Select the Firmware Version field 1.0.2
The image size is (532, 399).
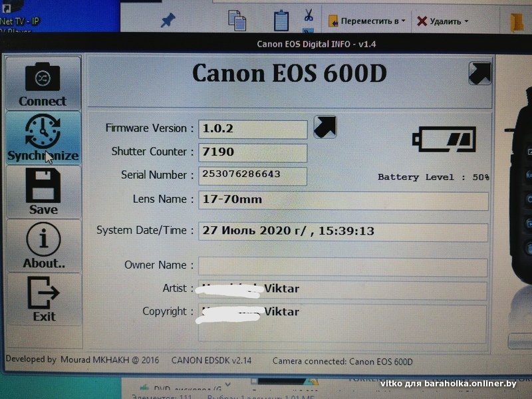point(253,129)
